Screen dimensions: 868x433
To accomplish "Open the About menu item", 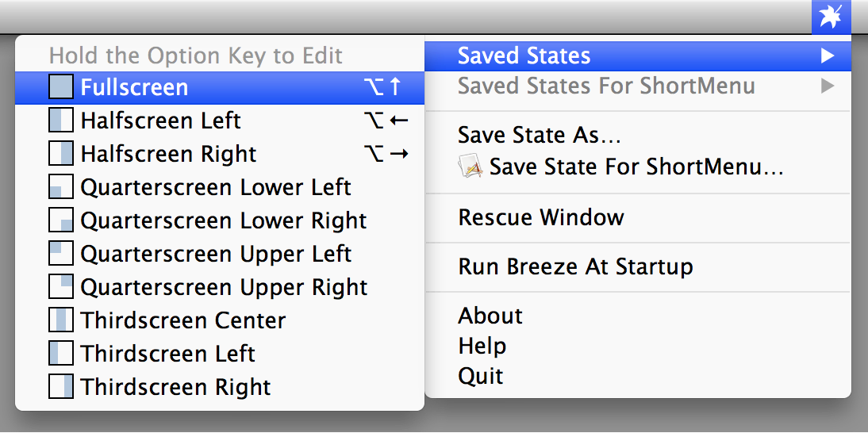I will tap(490, 316).
